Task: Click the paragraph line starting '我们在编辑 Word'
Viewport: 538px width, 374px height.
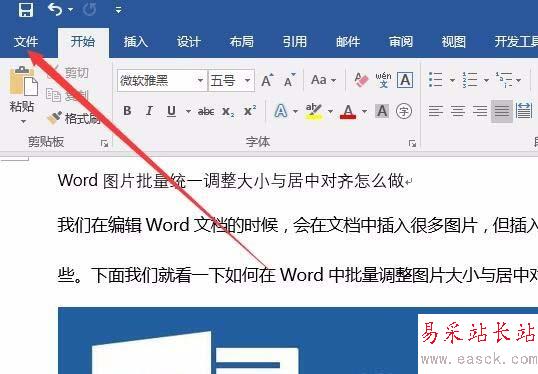Action: [297, 225]
